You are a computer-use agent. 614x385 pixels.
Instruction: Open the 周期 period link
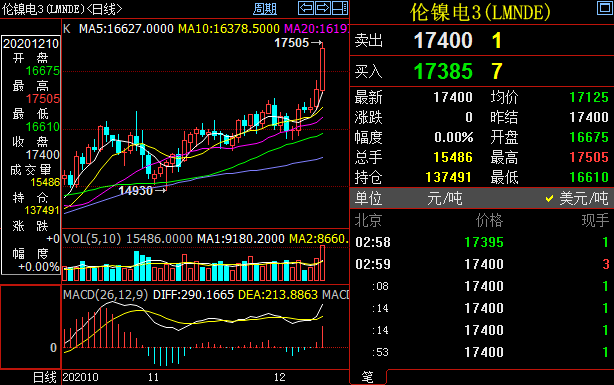265,9
